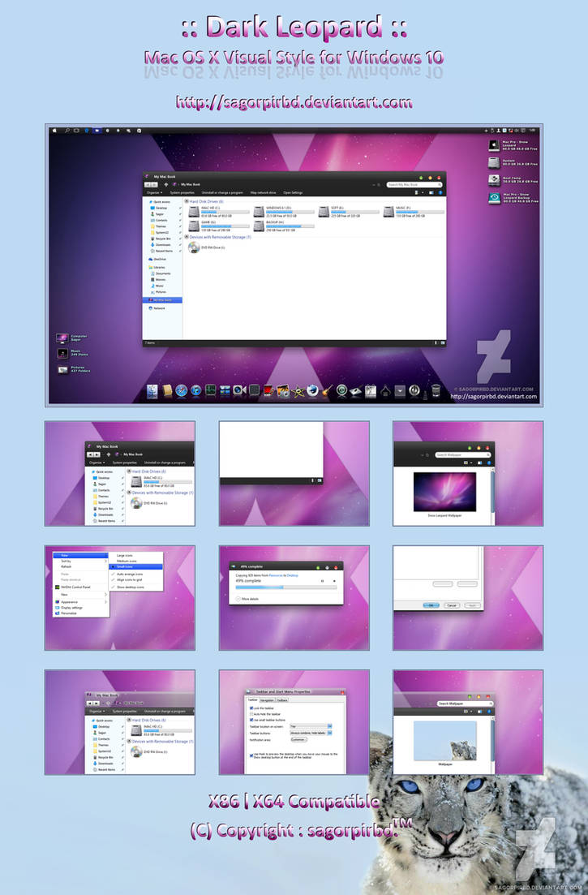Screen dimensions: 588x895
Task: Select Documents under Libraries in the sidebar
Action: [161, 273]
